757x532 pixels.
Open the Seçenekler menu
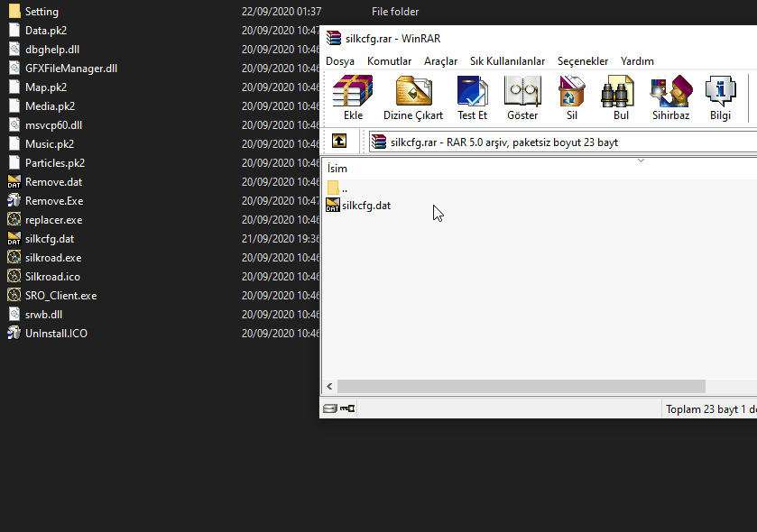coord(583,61)
